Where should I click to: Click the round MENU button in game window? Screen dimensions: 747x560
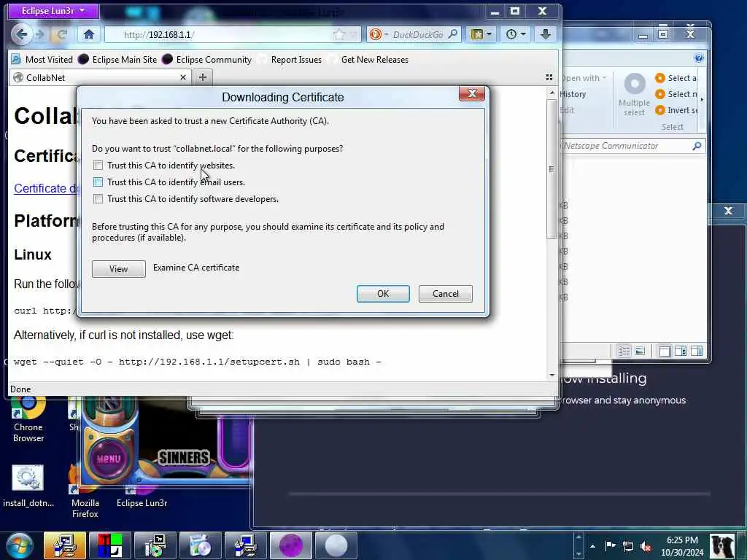(x=109, y=459)
